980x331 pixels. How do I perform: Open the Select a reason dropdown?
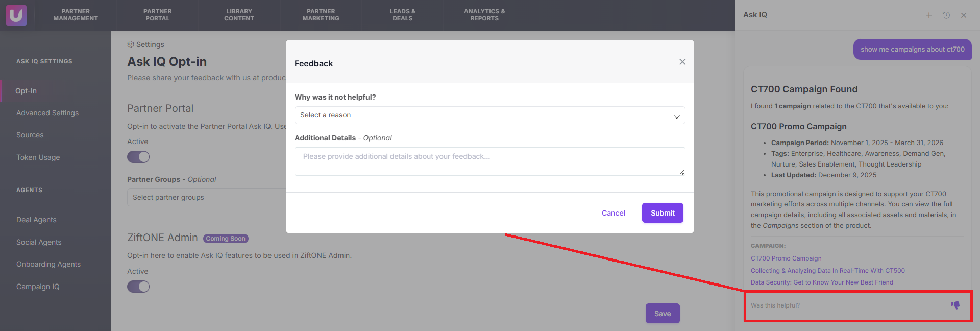click(x=489, y=115)
